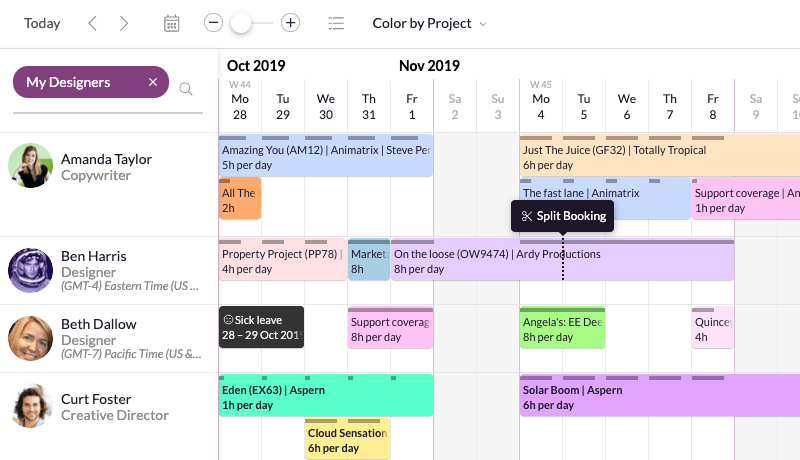Screen dimensions: 800x460
Task: Zoom in with the plus icon
Action: (x=290, y=23)
